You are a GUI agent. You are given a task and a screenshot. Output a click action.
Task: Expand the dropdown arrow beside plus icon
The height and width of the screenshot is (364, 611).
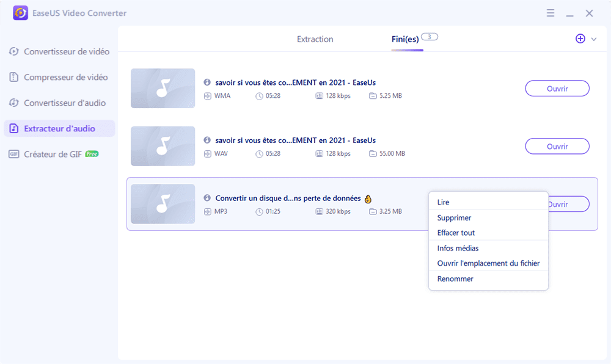pyautogui.click(x=594, y=39)
